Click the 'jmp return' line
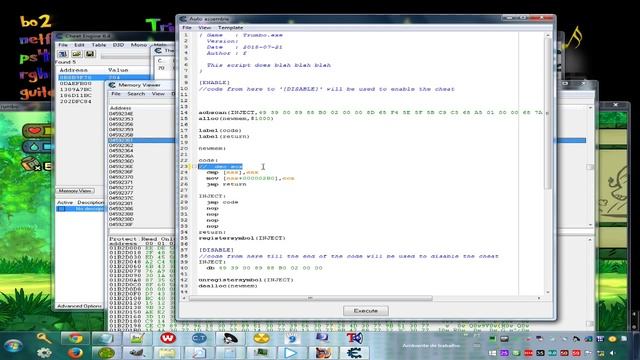The width and height of the screenshot is (640, 360). pos(227,184)
